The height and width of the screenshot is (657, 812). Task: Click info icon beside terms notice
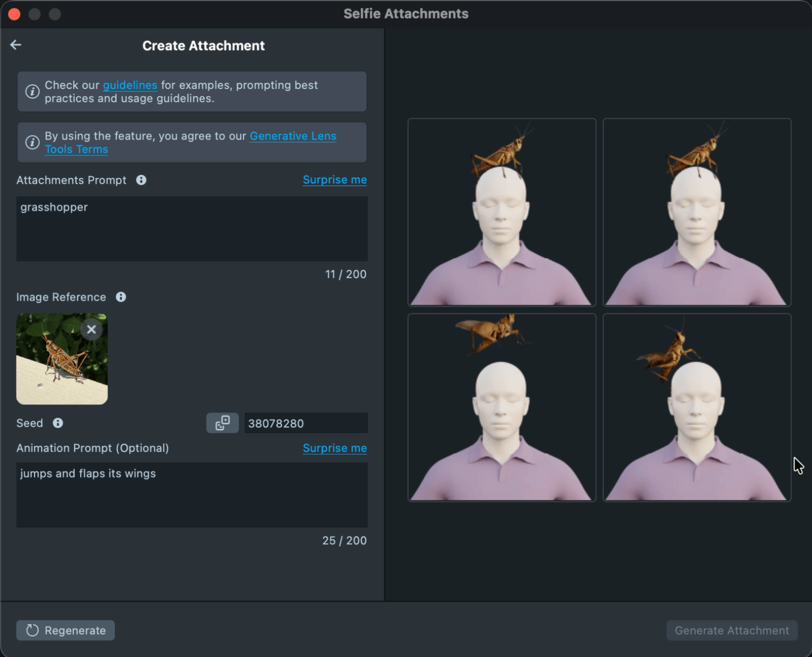tap(33, 142)
